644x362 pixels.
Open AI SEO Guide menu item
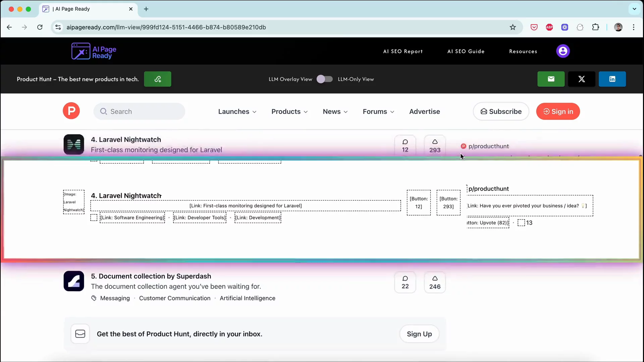(466, 51)
